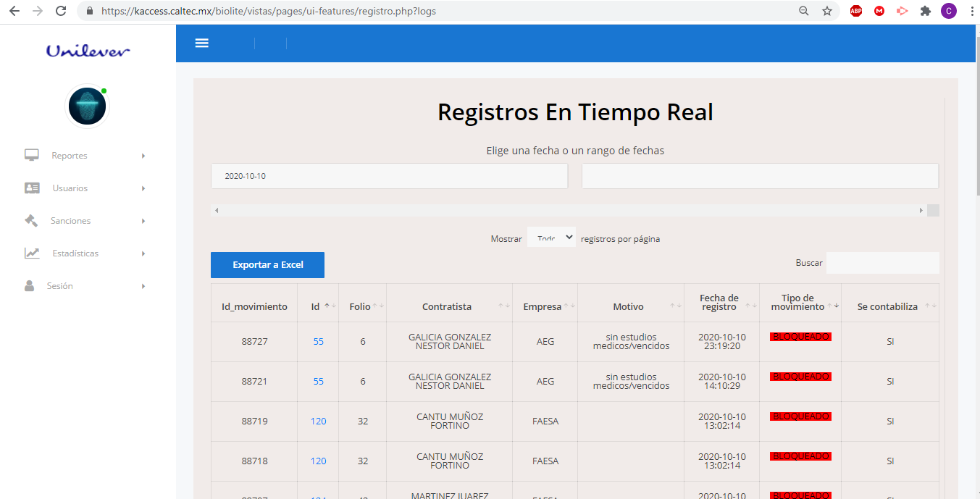Click the Usuarios ID card icon

tap(32, 188)
